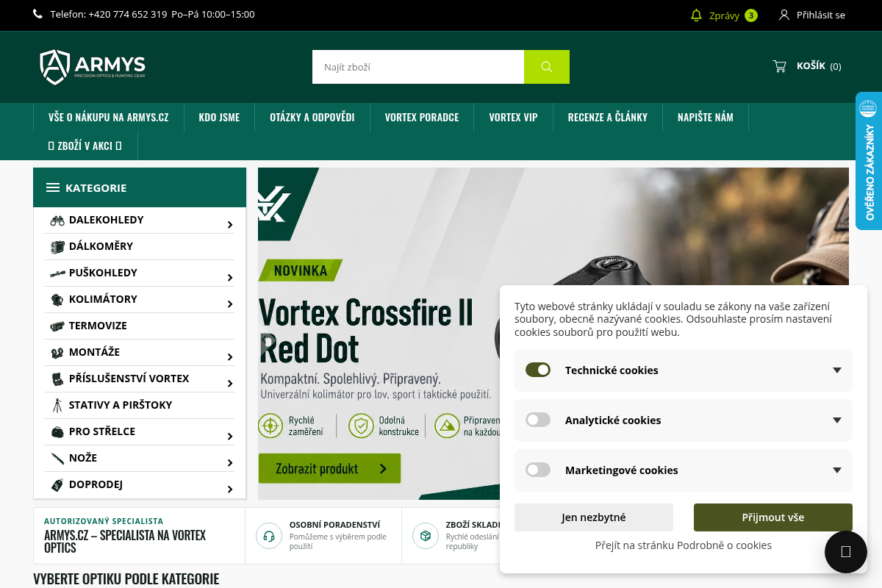The image size is (882, 588).
Task: Expand the Kolimátory category chevron
Action: pyautogui.click(x=230, y=304)
